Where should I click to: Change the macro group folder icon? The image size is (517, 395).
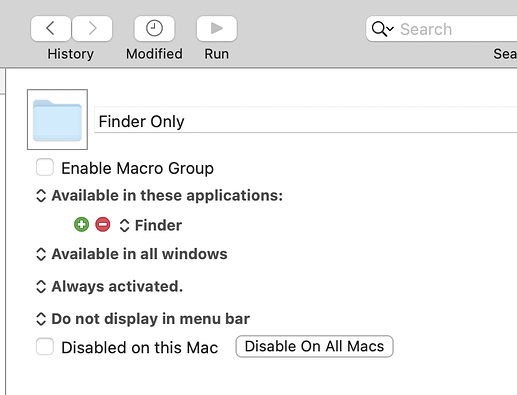pyautogui.click(x=57, y=119)
